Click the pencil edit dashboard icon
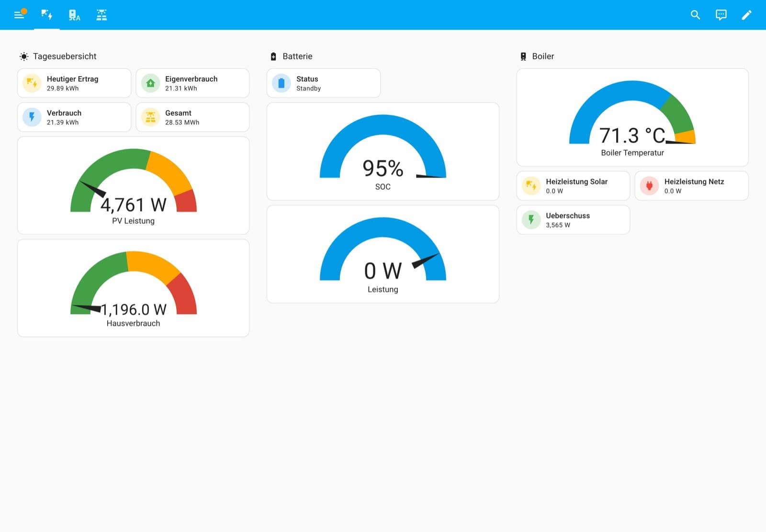Image resolution: width=766 pixels, height=532 pixels. 746,15
